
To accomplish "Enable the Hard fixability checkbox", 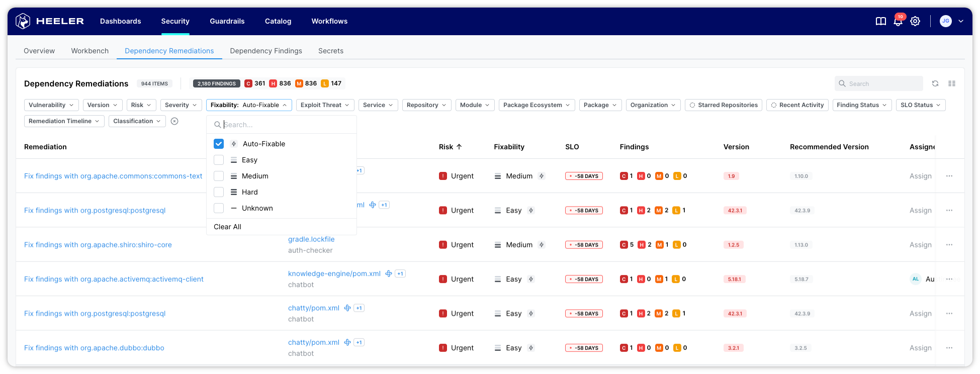I will click(219, 192).
